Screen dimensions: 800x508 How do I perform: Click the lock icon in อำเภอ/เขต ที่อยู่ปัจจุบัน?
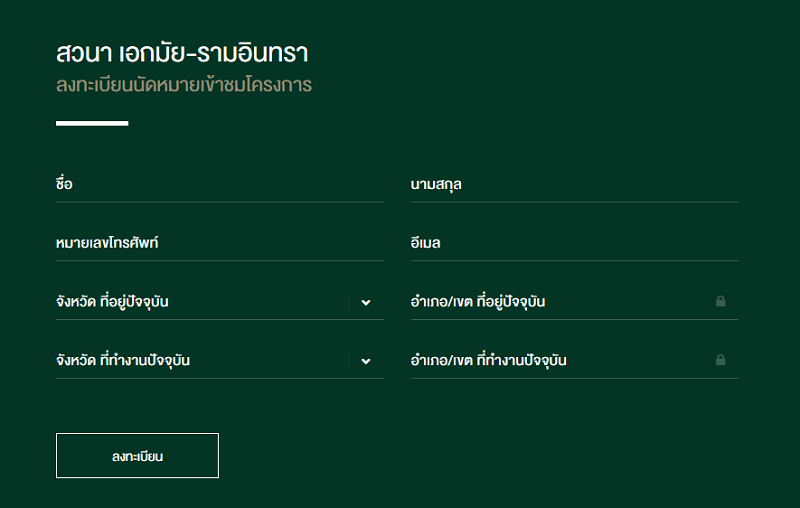coord(720,301)
